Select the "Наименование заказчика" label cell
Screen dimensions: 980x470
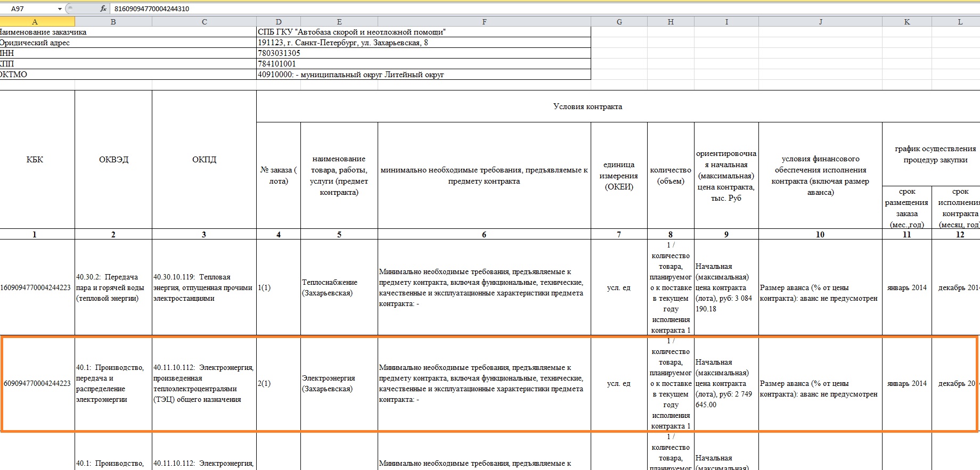[x=128, y=32]
